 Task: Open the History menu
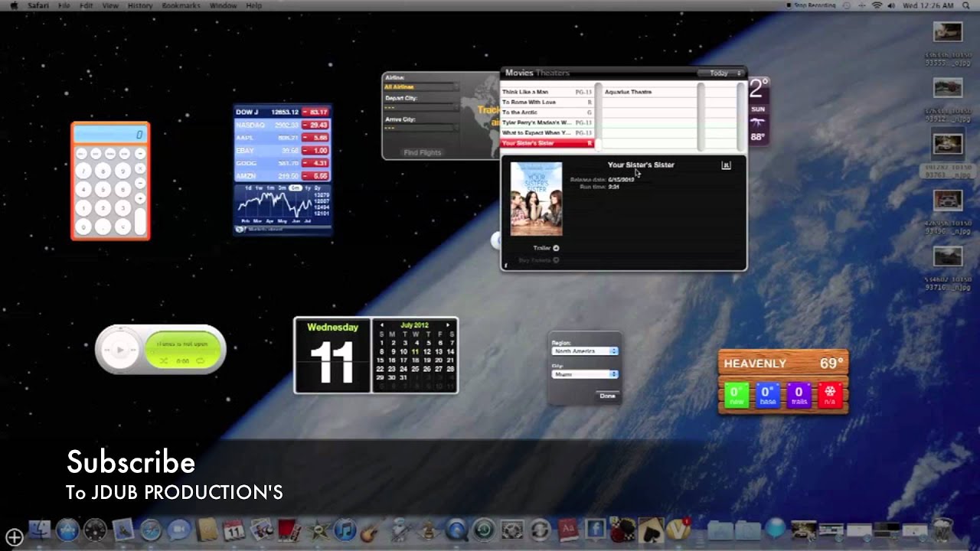pos(140,5)
